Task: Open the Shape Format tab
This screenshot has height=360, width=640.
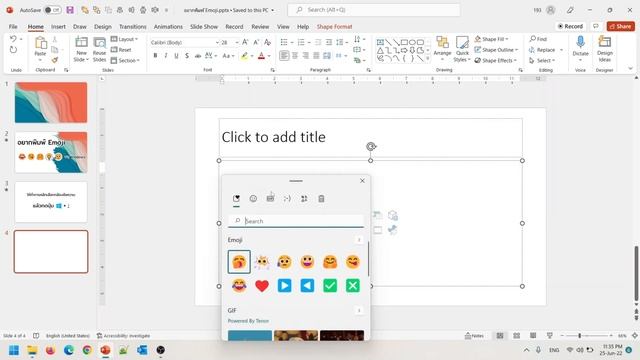Action: click(x=334, y=27)
